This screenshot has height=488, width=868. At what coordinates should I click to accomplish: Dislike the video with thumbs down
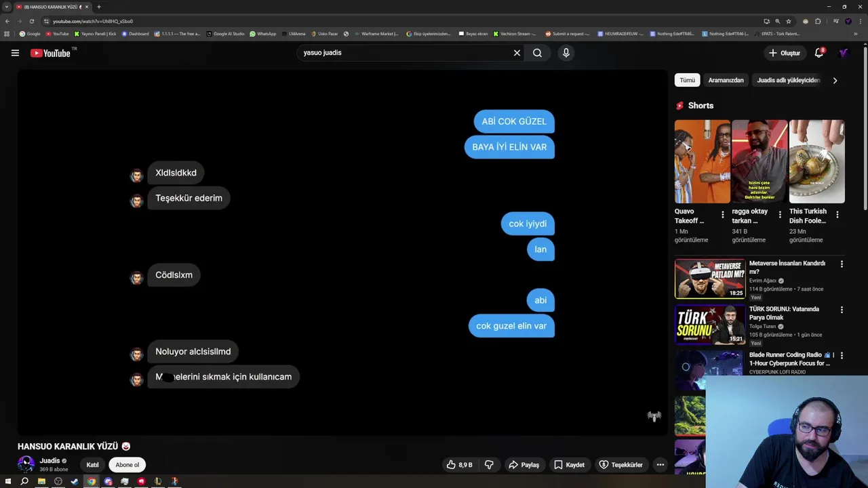click(x=489, y=465)
